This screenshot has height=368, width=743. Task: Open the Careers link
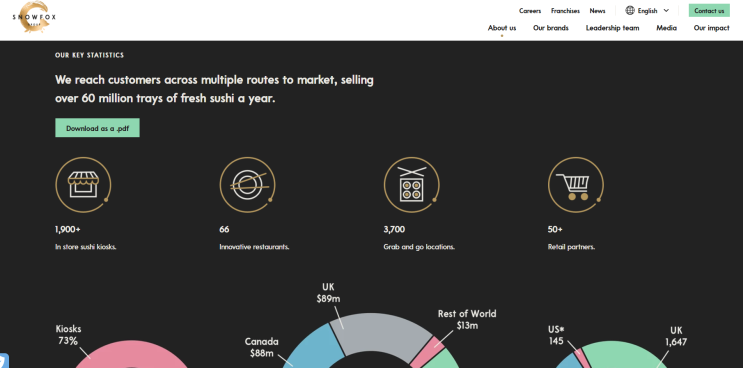pyautogui.click(x=530, y=11)
